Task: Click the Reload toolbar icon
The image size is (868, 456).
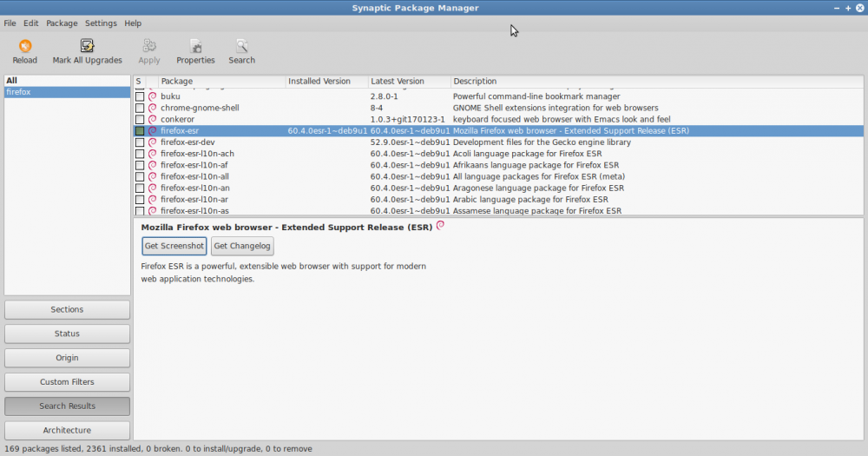Action: [x=25, y=46]
